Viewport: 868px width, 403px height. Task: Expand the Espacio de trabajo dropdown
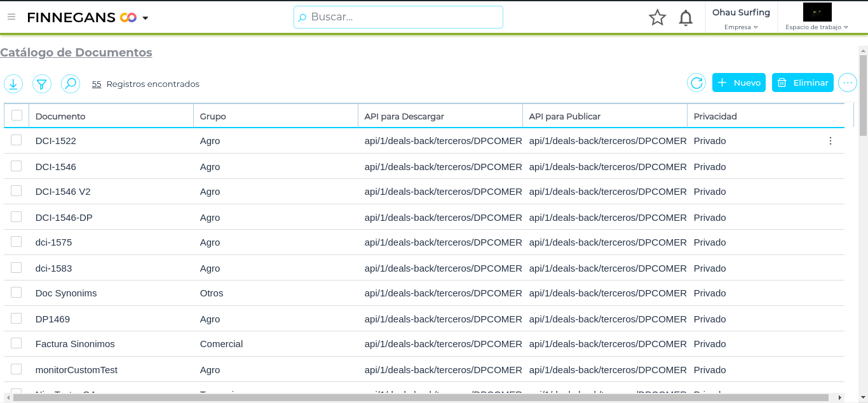pos(817,27)
